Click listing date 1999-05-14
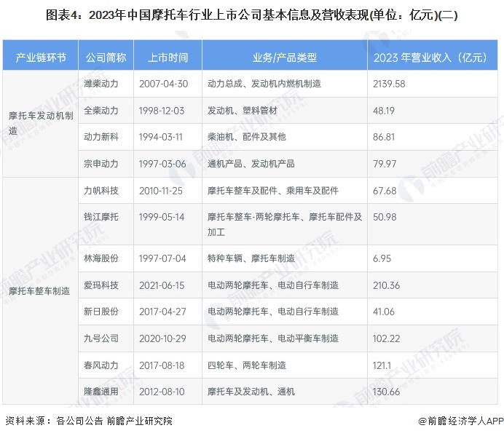Viewport: 504px width, 436px height. [x=162, y=217]
